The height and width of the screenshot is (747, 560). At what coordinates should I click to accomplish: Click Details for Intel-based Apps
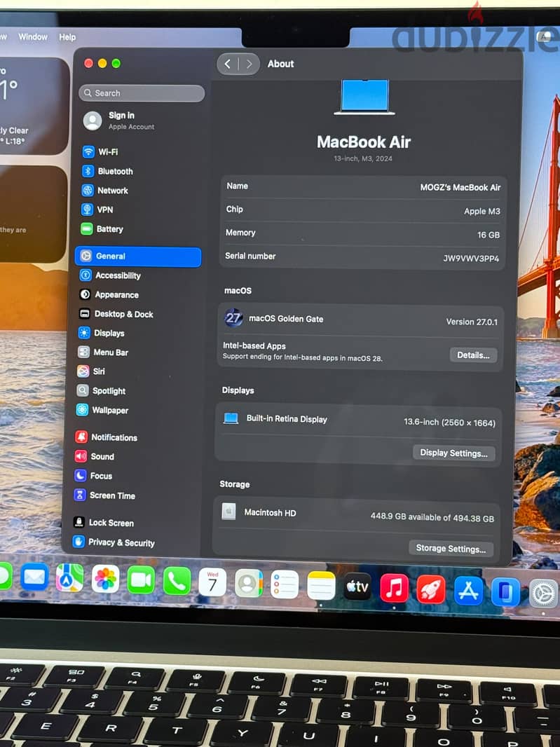click(x=473, y=355)
